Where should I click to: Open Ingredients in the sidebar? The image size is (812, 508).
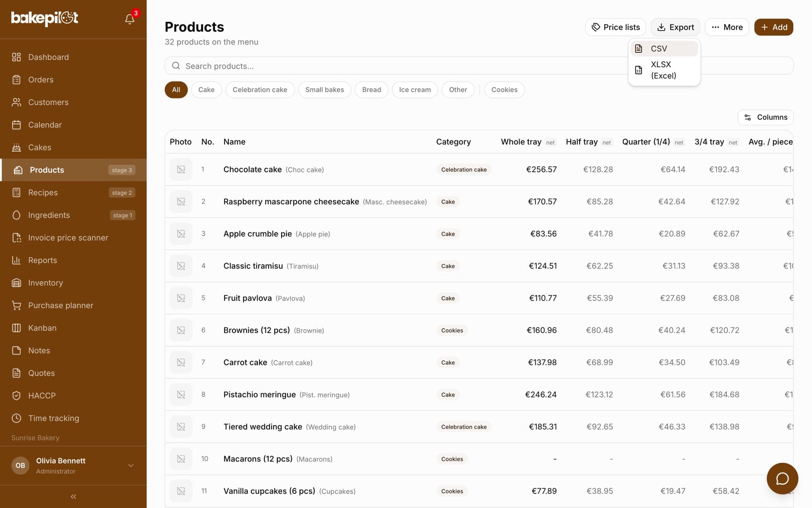pos(73,215)
